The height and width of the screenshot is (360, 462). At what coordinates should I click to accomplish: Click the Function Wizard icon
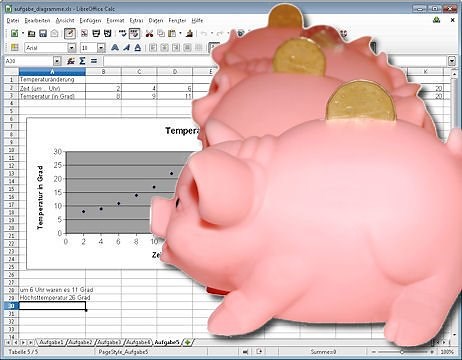(71, 61)
